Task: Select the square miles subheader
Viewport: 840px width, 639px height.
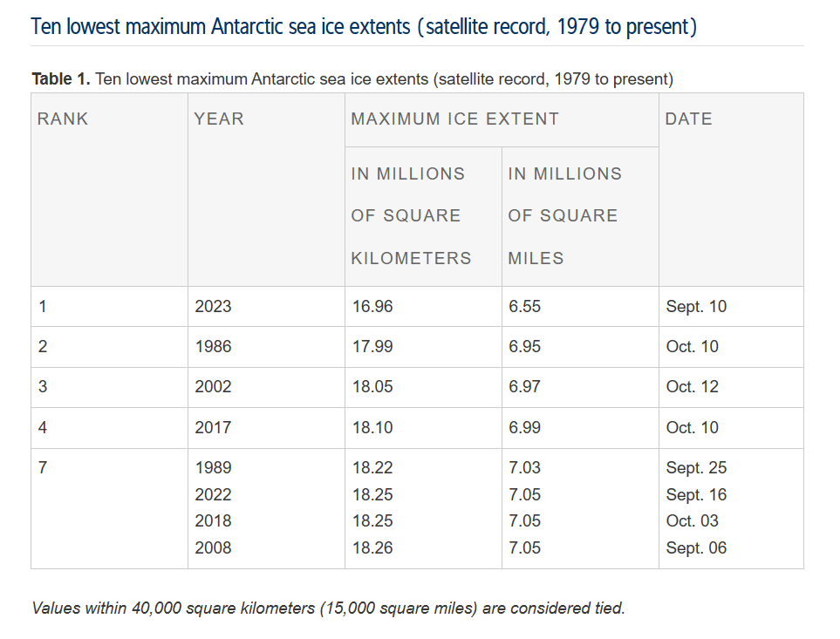Action: coord(563,216)
